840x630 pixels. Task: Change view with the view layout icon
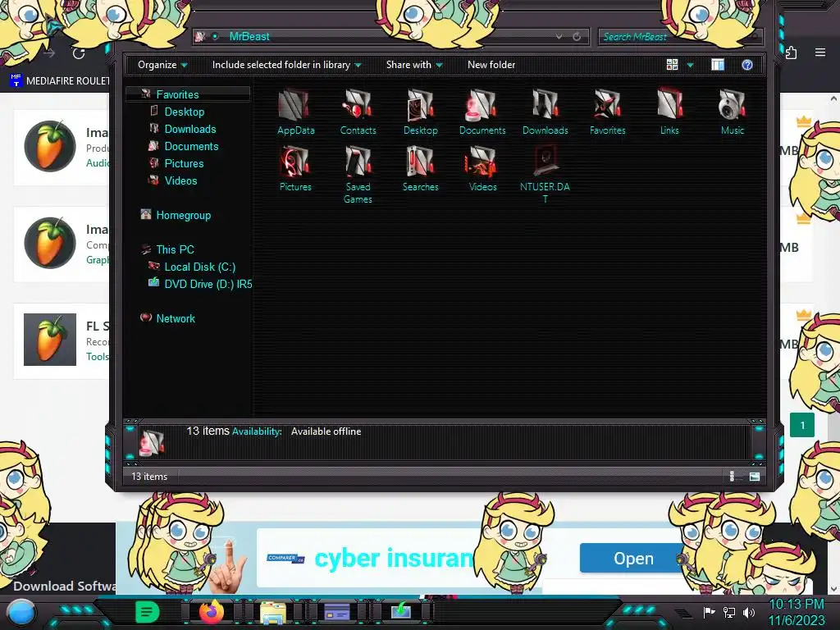coord(673,65)
